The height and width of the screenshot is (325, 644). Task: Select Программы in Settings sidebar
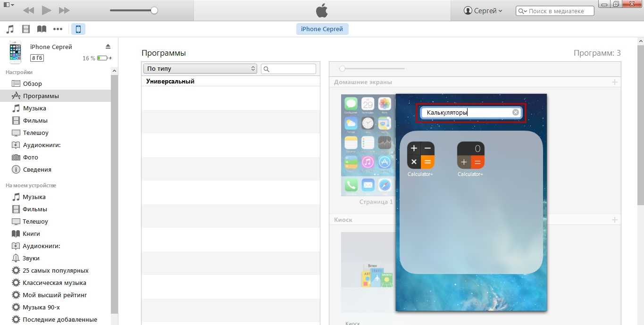click(55, 96)
